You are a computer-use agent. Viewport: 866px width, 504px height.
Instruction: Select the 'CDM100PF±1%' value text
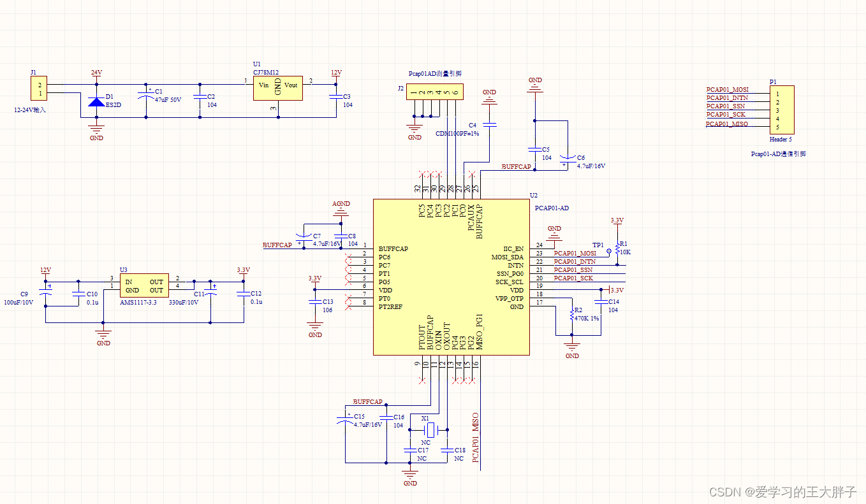pyautogui.click(x=457, y=134)
